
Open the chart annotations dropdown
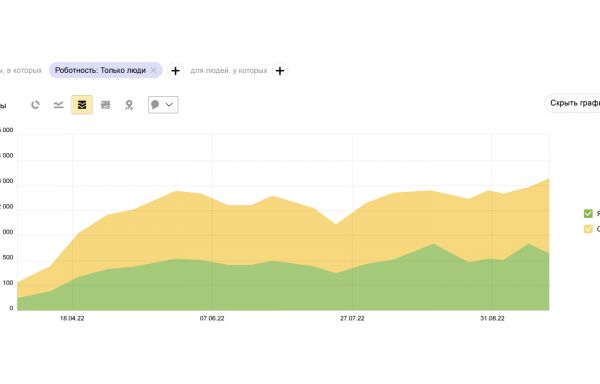pyautogui.click(x=163, y=105)
